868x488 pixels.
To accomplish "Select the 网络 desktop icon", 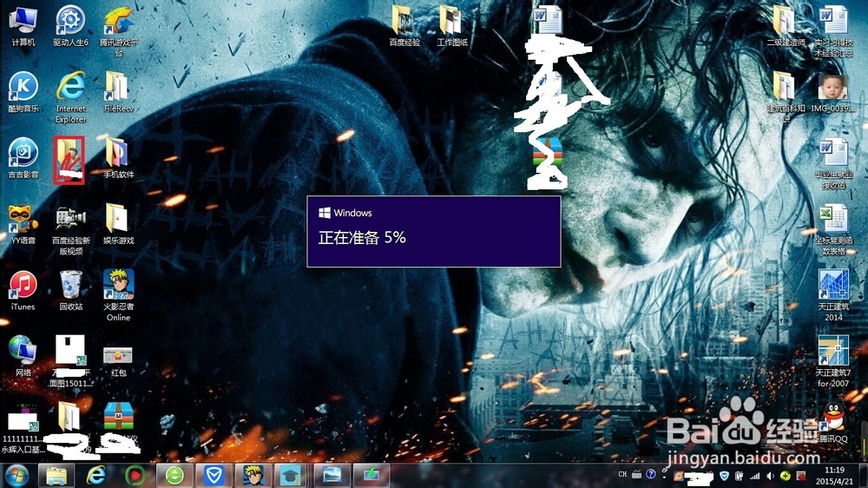I will [23, 356].
